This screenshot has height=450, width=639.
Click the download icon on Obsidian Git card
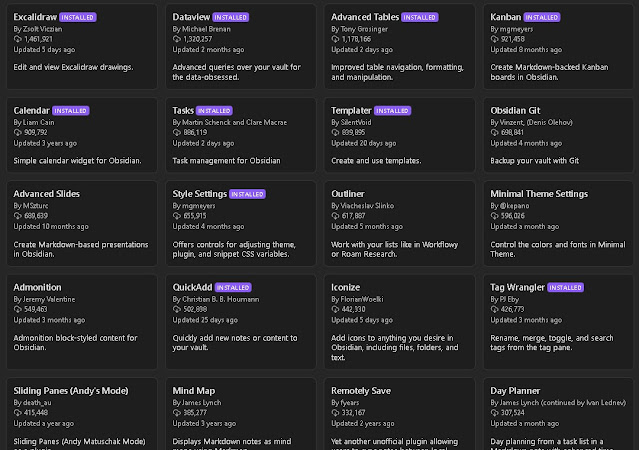494,132
